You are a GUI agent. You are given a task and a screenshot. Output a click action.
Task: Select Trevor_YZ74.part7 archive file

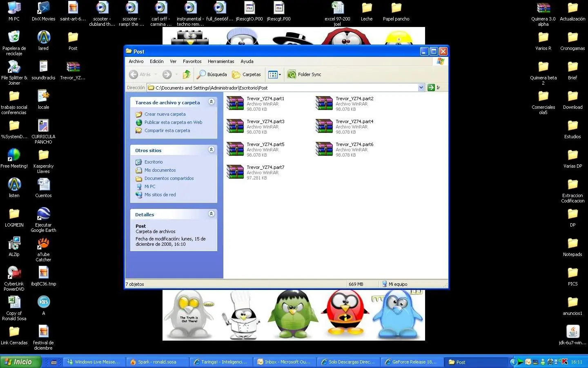(x=256, y=173)
